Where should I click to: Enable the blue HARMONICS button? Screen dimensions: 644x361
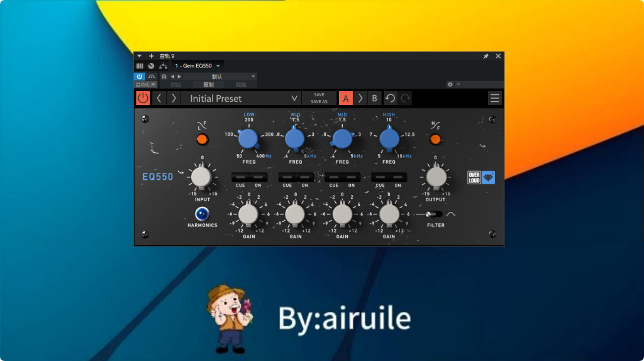point(202,214)
